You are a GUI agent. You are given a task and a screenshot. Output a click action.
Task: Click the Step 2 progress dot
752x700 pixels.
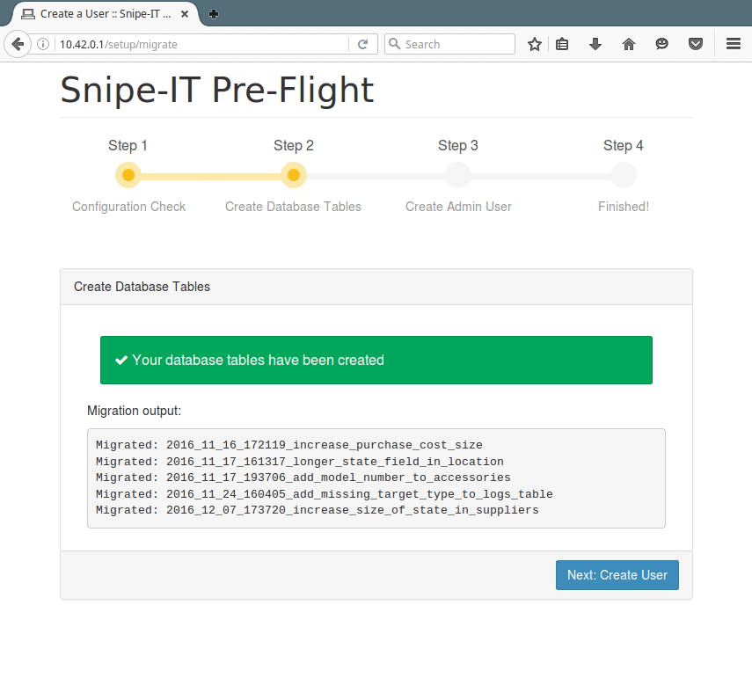(x=294, y=175)
